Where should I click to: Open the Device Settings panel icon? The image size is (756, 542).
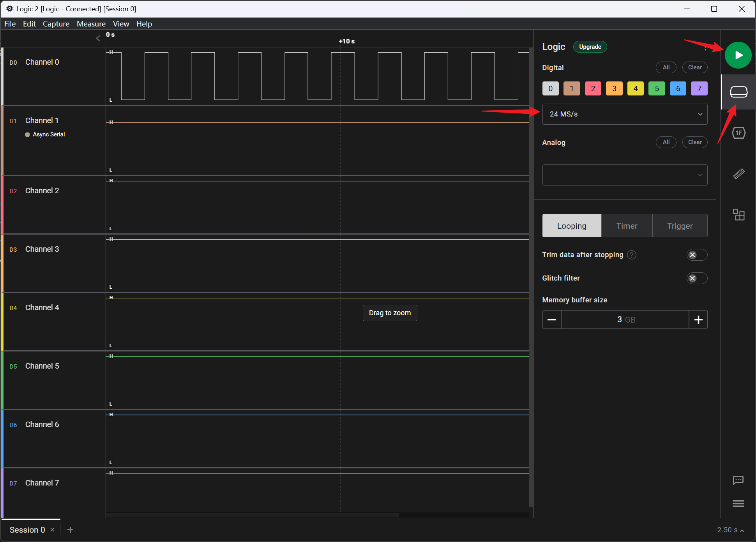pyautogui.click(x=738, y=92)
